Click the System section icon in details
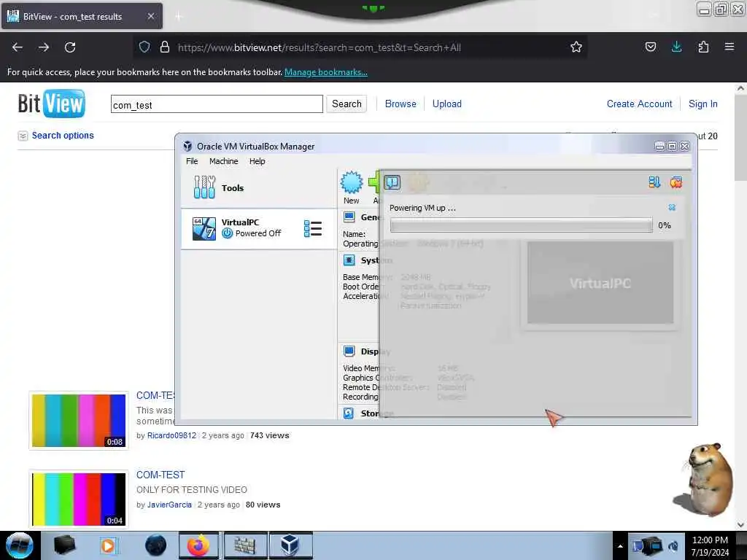Screen dimensions: 747x560 (349, 260)
